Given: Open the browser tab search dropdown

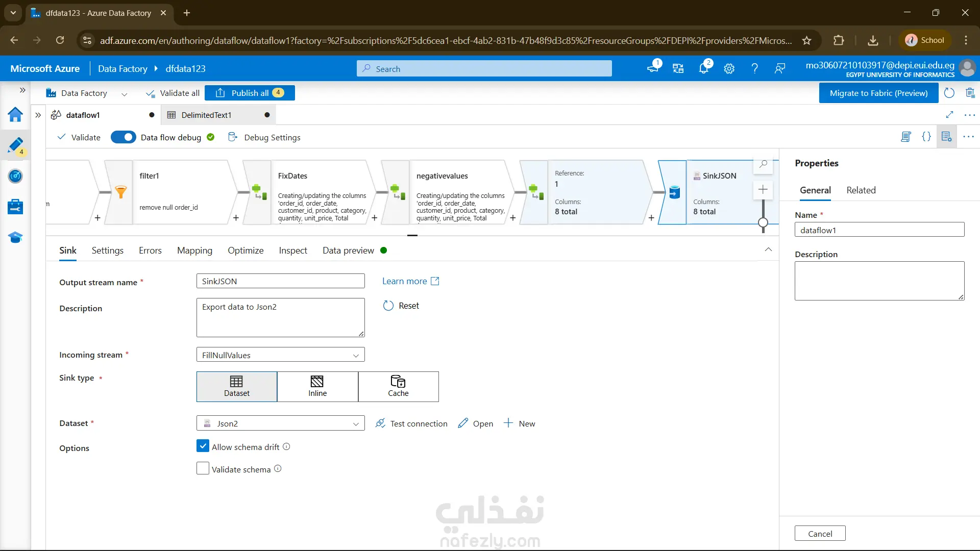Looking at the screenshot, I should [13, 13].
